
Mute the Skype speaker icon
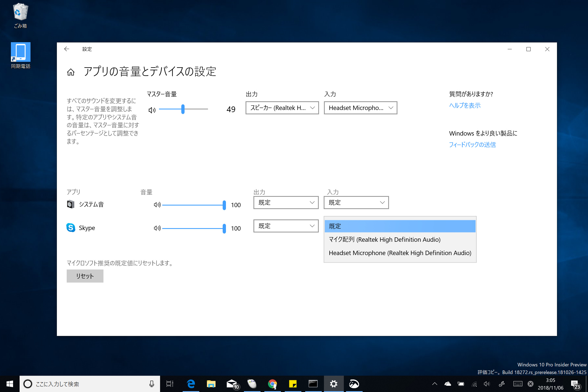click(x=157, y=228)
